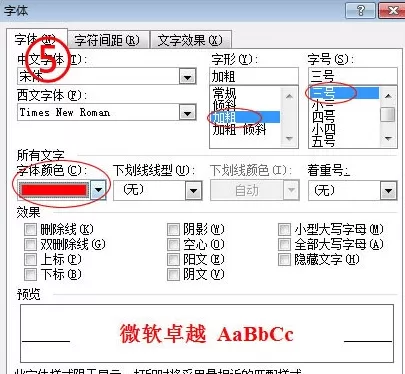The image size is (405, 374).
Task: Choose 加粗 in the font style list
Action: pos(245,117)
